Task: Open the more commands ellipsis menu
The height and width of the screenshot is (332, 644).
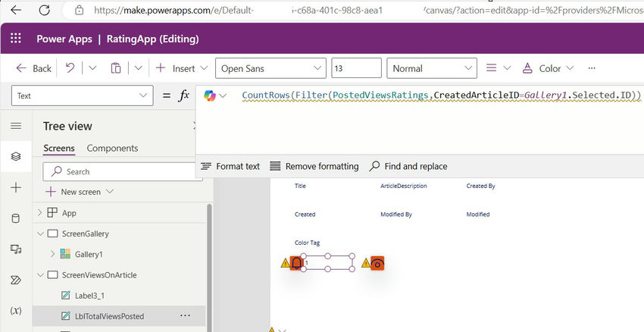Action: [x=592, y=68]
